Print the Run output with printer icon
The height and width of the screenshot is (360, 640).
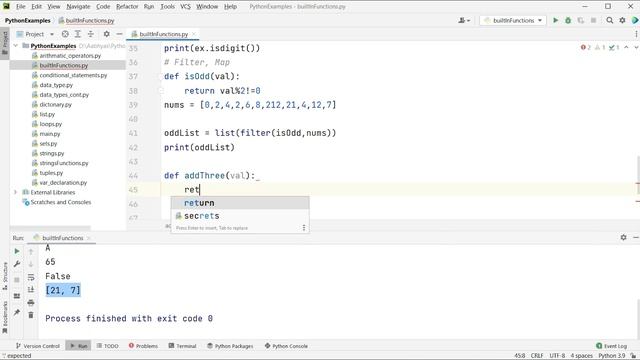tap(31, 302)
